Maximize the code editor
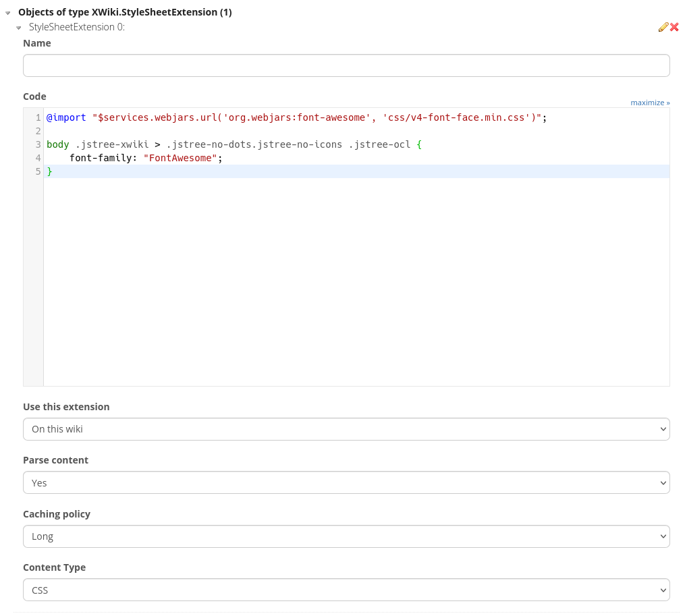The height and width of the screenshot is (616, 685). [650, 103]
